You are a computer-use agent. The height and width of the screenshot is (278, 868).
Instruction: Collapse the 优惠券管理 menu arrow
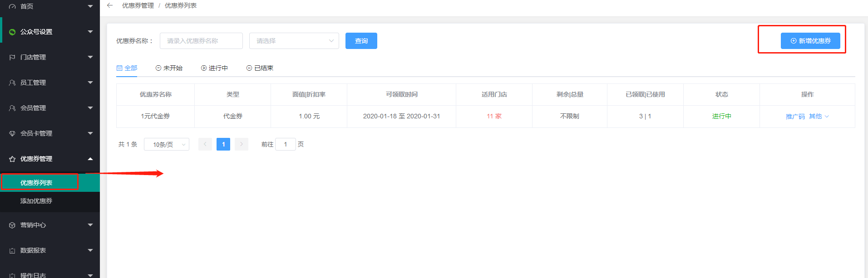90,159
